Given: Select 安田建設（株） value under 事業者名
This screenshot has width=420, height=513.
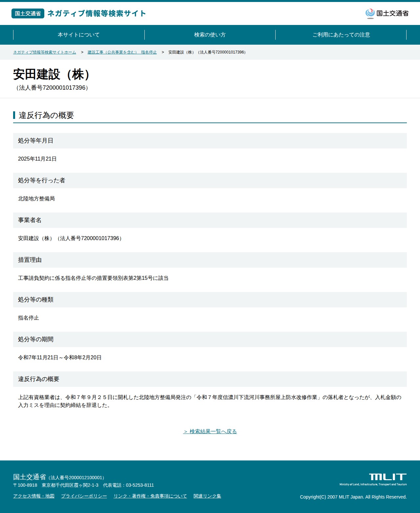Looking at the screenshot, I should coord(71,238).
